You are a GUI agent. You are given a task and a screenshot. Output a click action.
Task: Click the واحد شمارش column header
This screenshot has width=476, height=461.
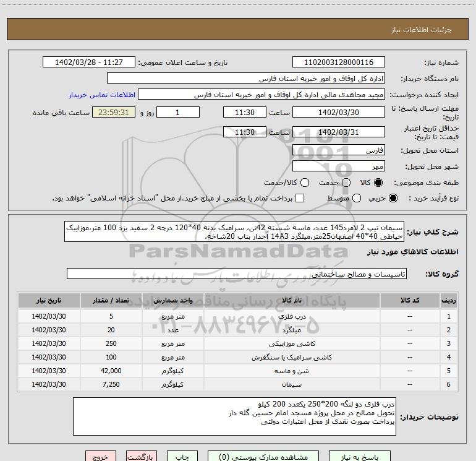[172, 300]
